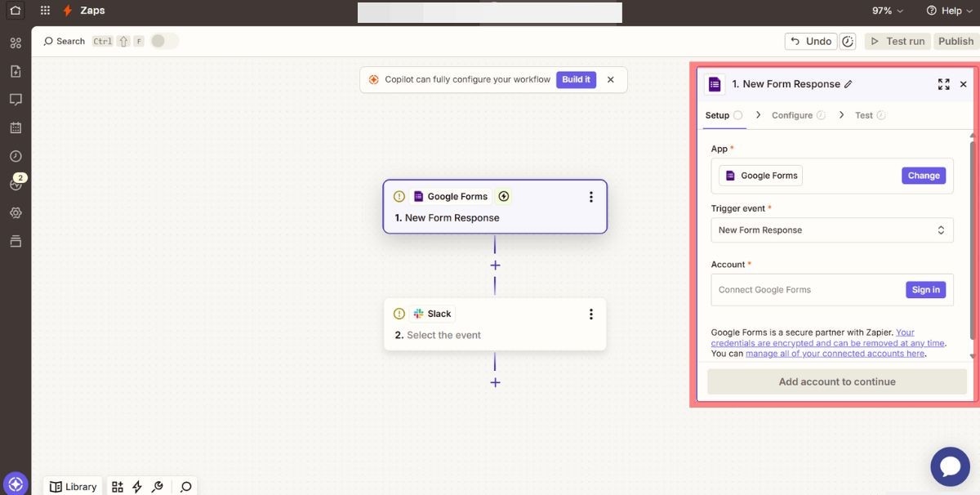Click the Change app button
The width and height of the screenshot is (980, 495).
pyautogui.click(x=923, y=176)
